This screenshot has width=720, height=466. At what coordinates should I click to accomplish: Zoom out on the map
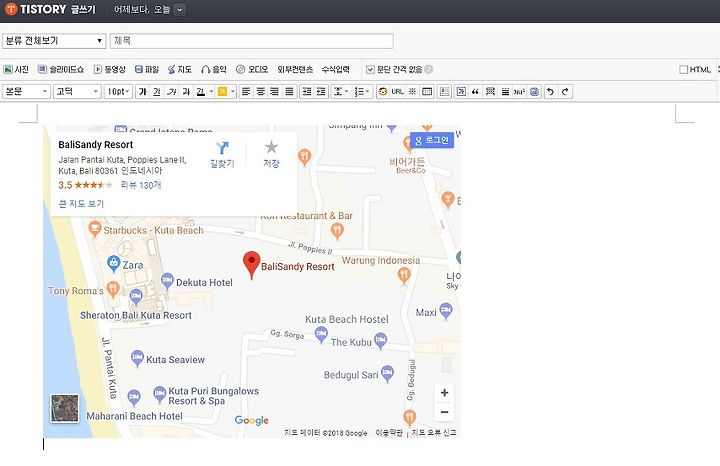point(444,412)
